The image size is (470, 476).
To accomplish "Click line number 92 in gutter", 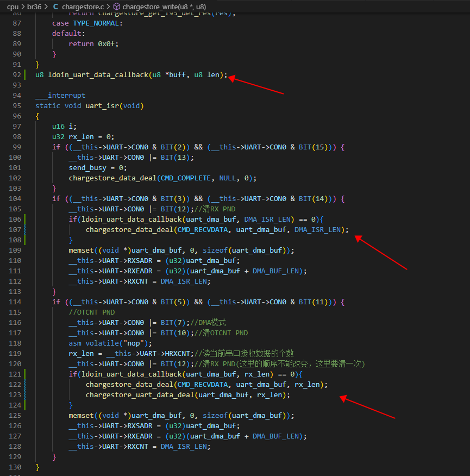I will [17, 74].
